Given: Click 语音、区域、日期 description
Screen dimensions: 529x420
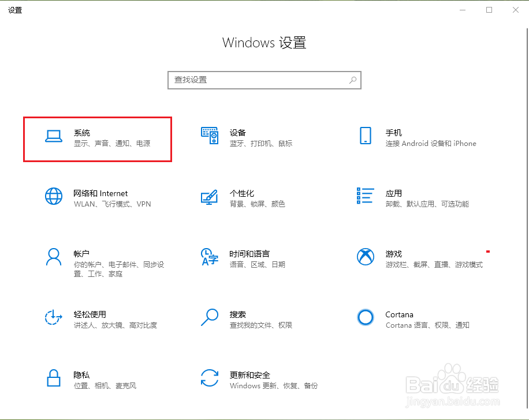Looking at the screenshot, I should pyautogui.click(x=258, y=265).
